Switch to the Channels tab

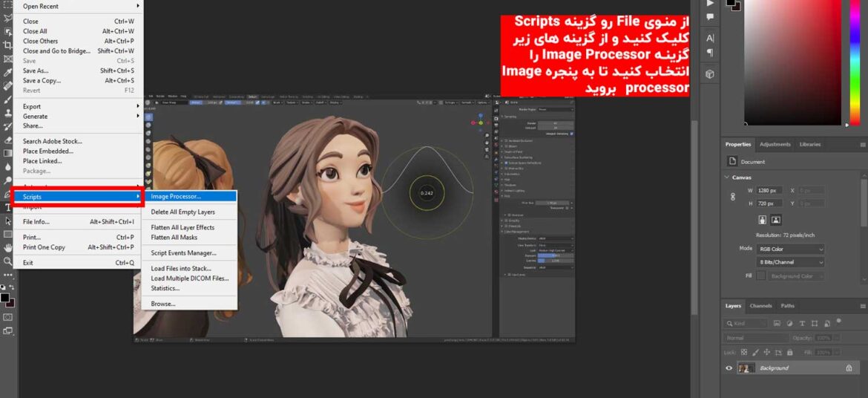(760, 306)
